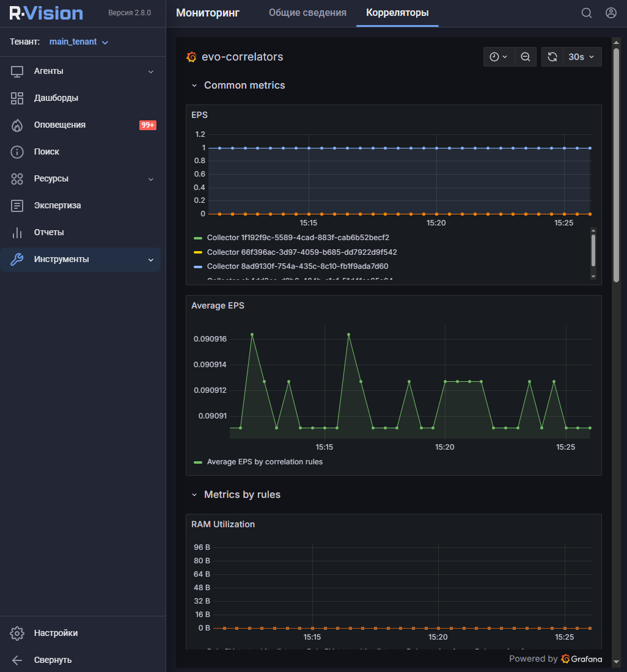
Task: Click the Dashboards grid icon
Action: click(x=17, y=98)
